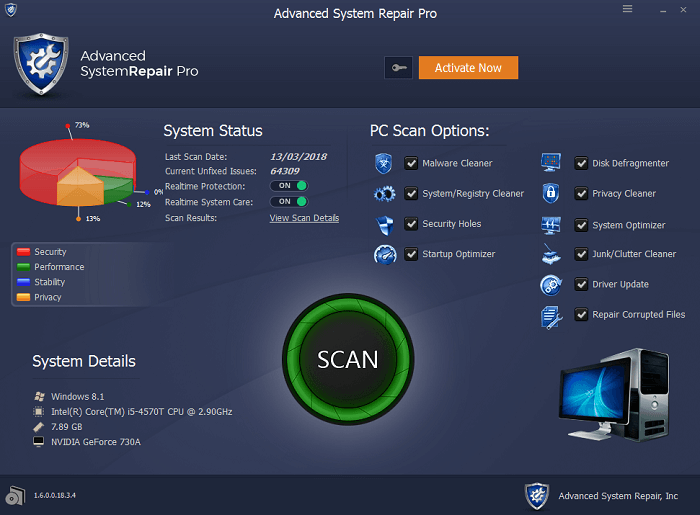Click the Privacy Cleaner padlock icon

pyautogui.click(x=551, y=193)
